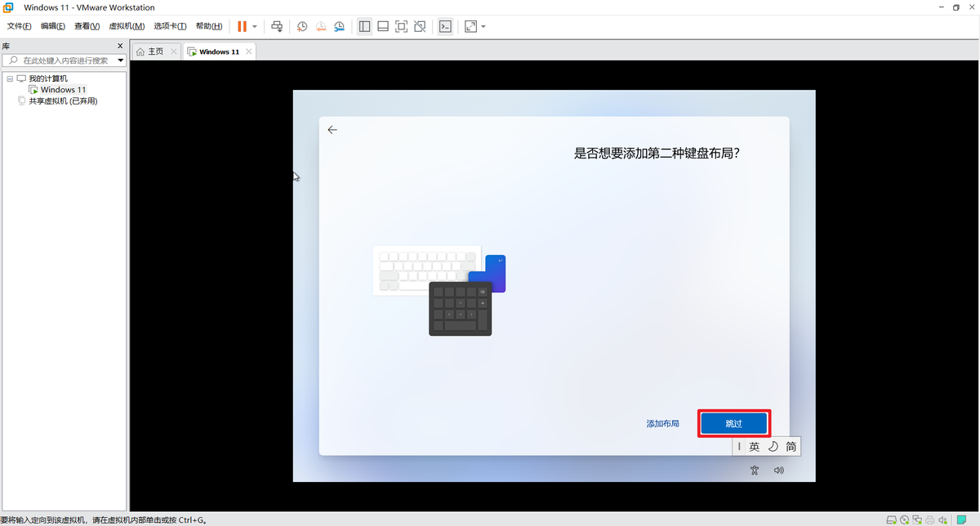Click the 跳过 button

[733, 424]
